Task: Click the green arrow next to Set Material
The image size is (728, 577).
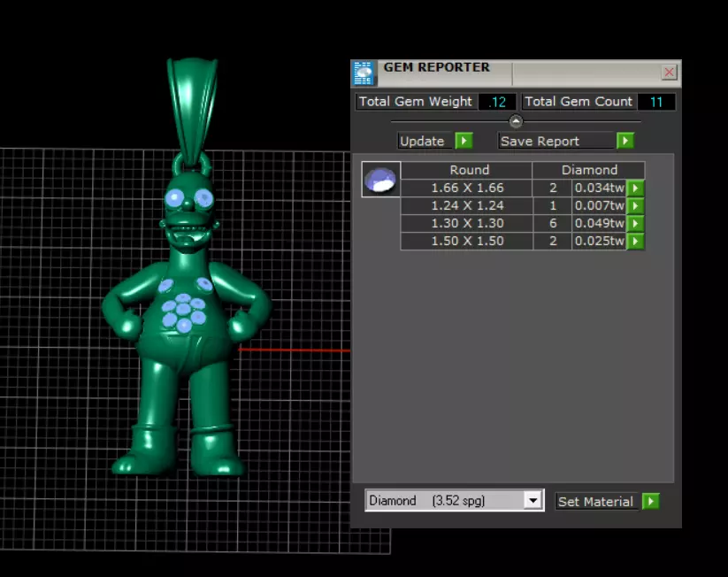Action: (x=651, y=501)
